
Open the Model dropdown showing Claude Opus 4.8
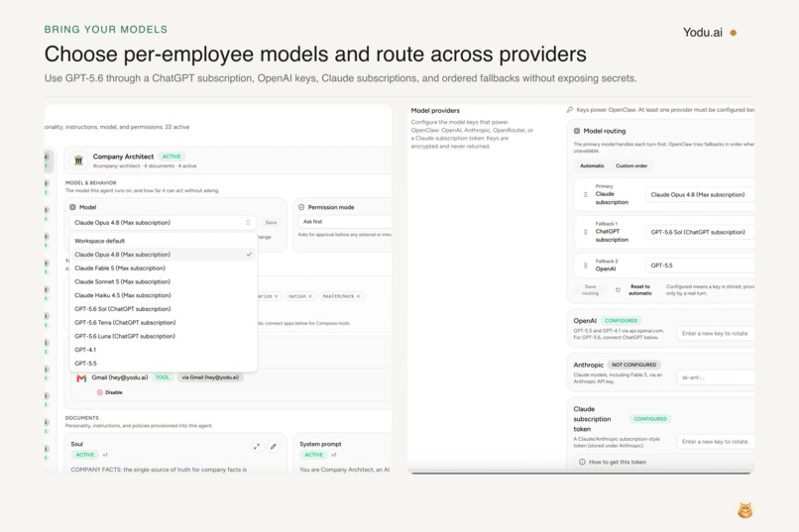(x=163, y=223)
